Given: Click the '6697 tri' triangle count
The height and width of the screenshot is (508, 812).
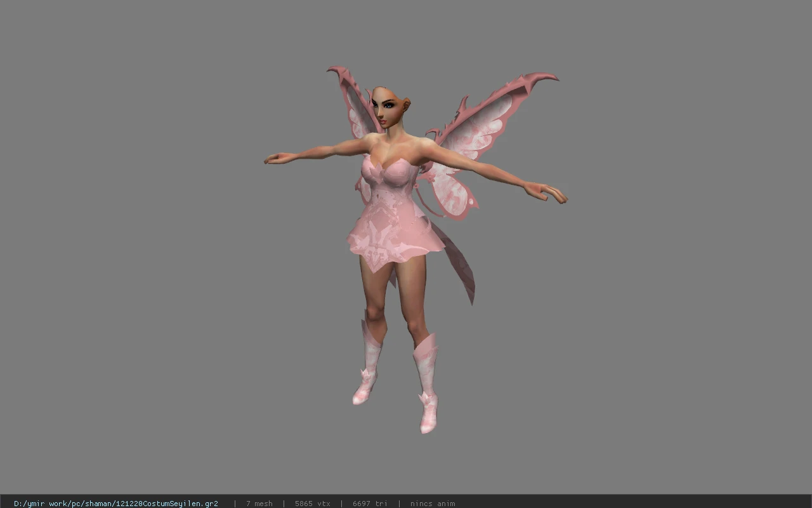Looking at the screenshot, I should click(x=370, y=504).
